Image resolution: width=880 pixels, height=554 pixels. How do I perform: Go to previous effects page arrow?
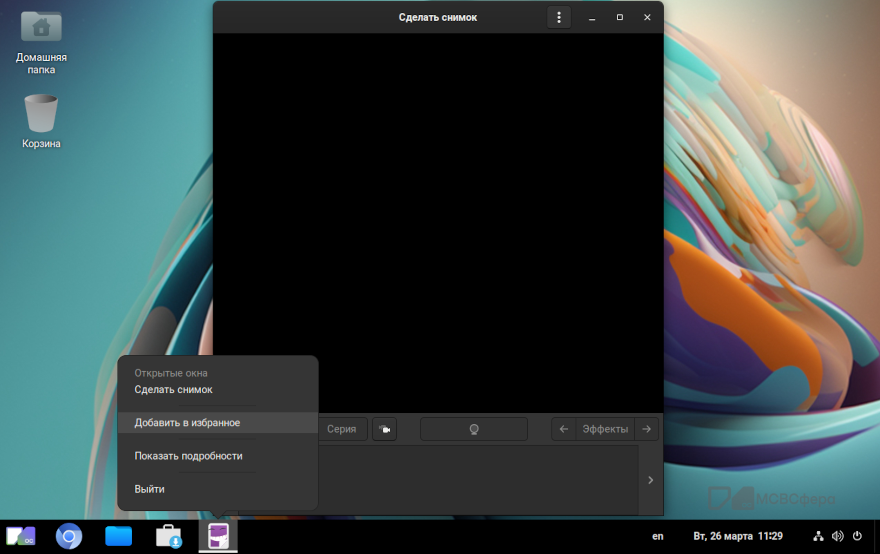tap(564, 429)
